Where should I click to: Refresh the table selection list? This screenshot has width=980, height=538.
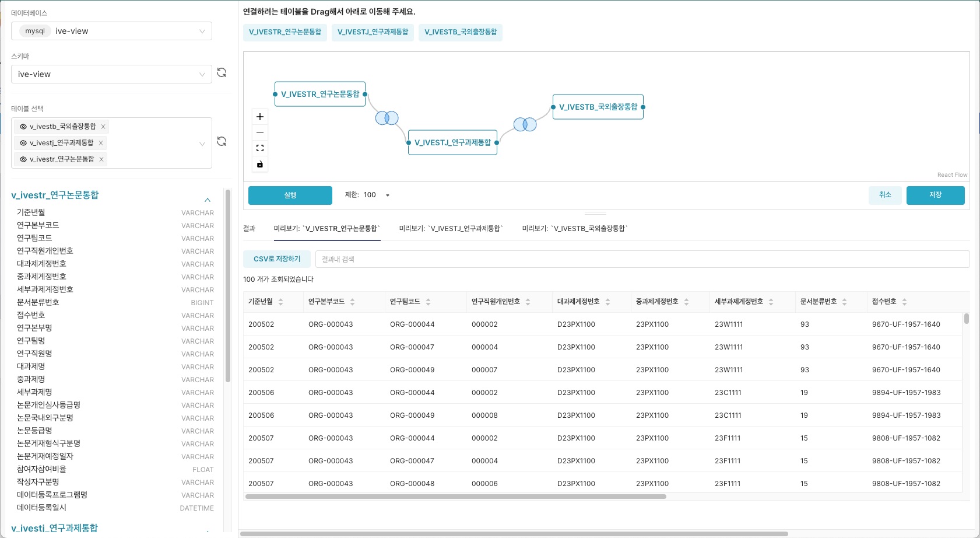222,142
